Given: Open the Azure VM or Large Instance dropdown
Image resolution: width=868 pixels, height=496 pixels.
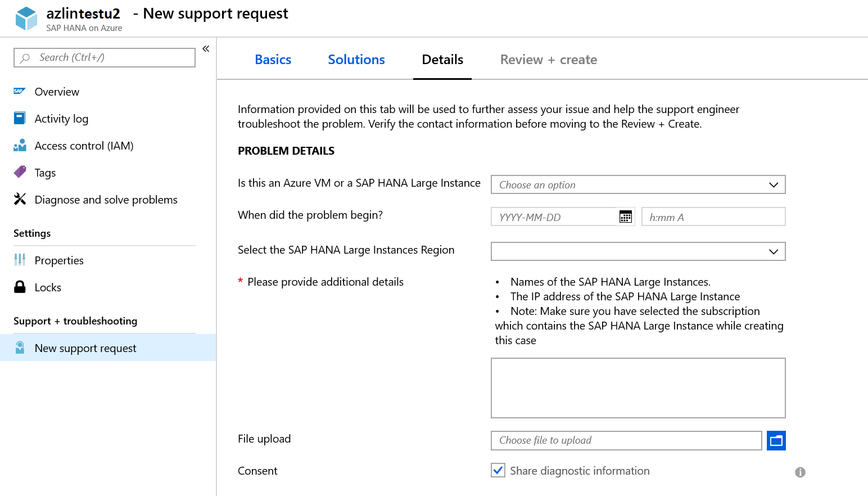Looking at the screenshot, I should [638, 184].
